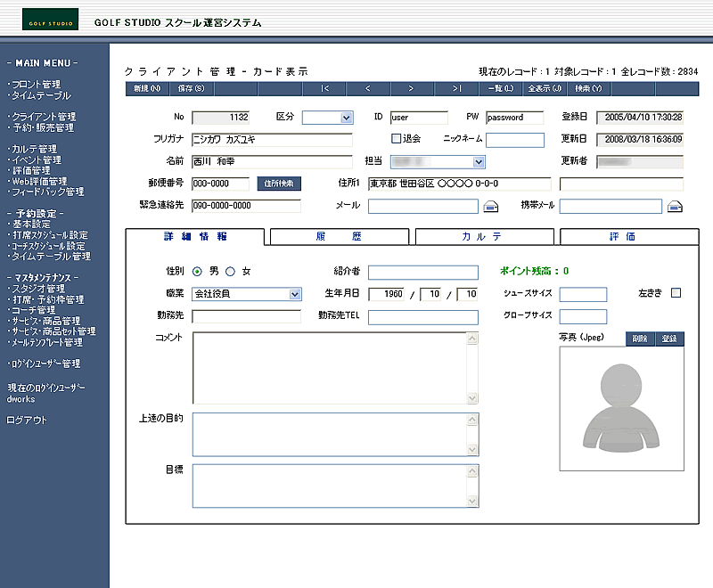This screenshot has width=713, height=588.
Task: Open サービス・商品セット管理 menu link
Action: point(53,331)
